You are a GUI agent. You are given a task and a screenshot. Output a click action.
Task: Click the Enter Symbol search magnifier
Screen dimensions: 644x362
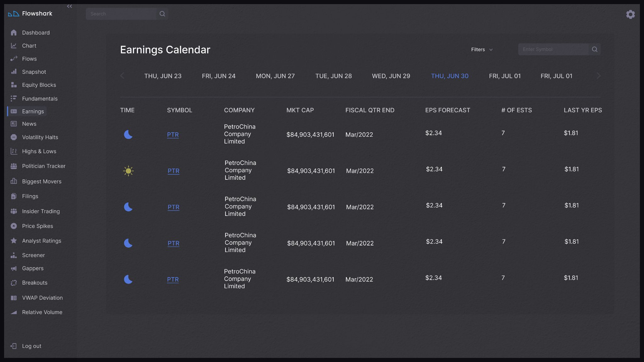click(594, 49)
